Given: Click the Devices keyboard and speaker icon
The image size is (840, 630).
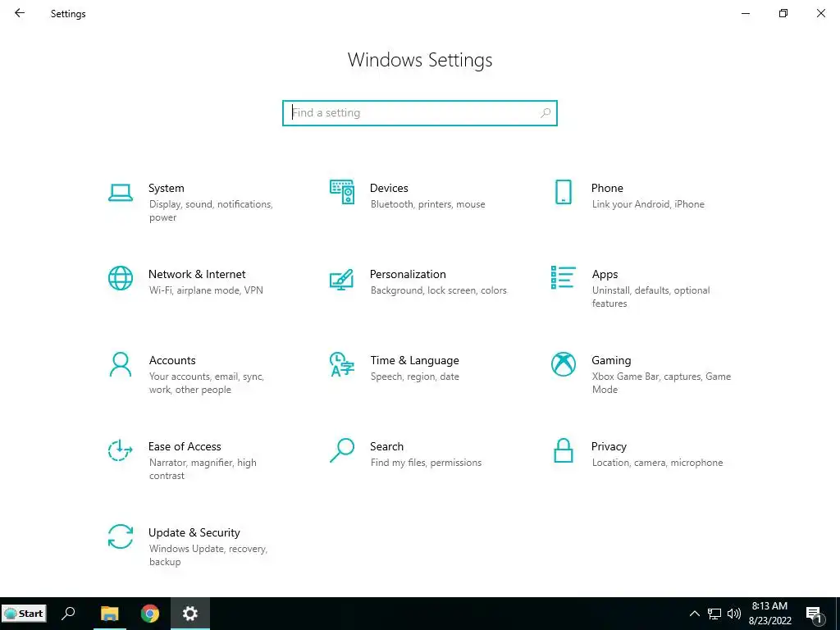Looking at the screenshot, I should click(342, 192).
